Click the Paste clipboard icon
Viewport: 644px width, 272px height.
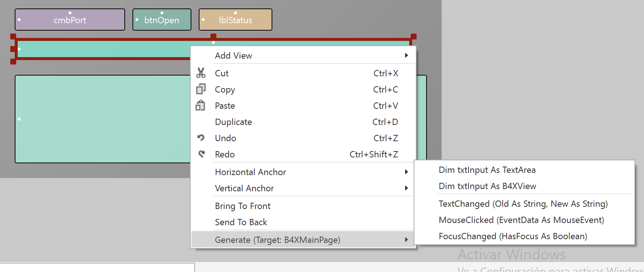tap(201, 105)
